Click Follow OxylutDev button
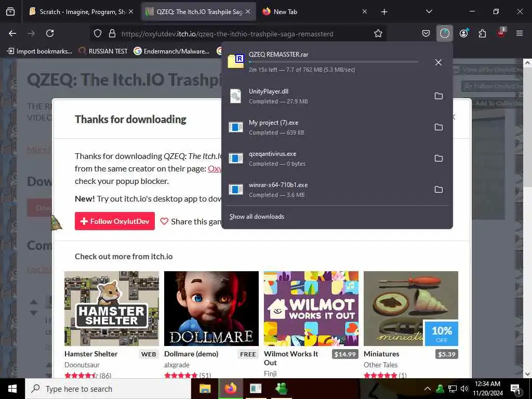This screenshot has height=399, width=532. 115,221
